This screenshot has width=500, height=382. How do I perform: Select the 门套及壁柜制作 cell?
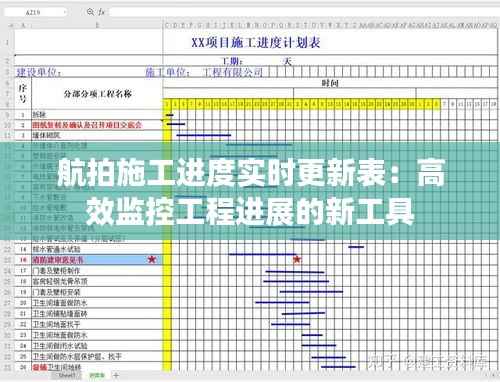coord(97,271)
